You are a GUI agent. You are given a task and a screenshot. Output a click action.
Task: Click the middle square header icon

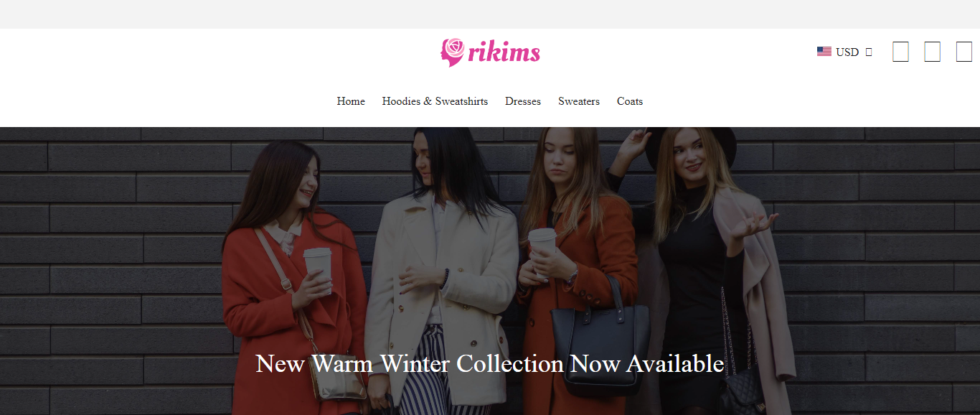tap(932, 52)
